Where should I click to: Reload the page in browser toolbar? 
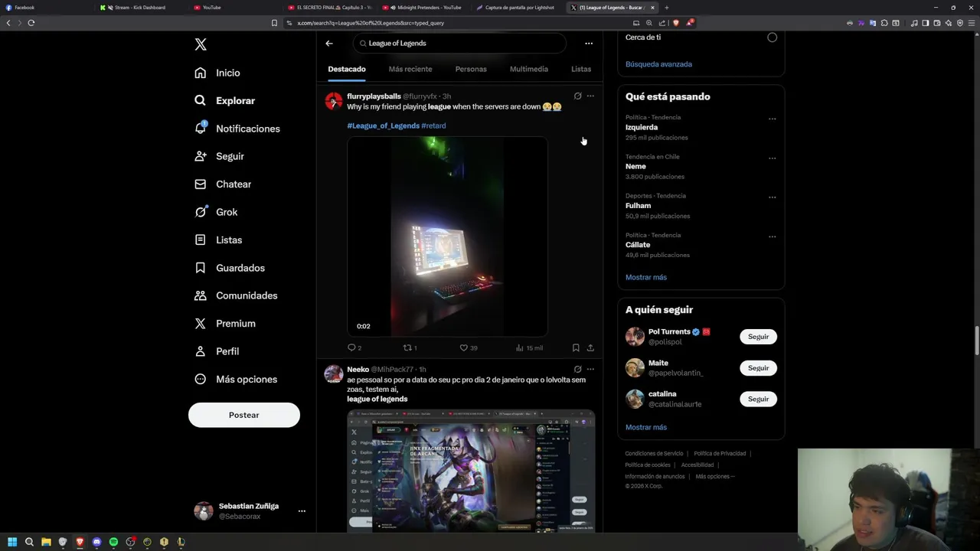click(x=31, y=23)
